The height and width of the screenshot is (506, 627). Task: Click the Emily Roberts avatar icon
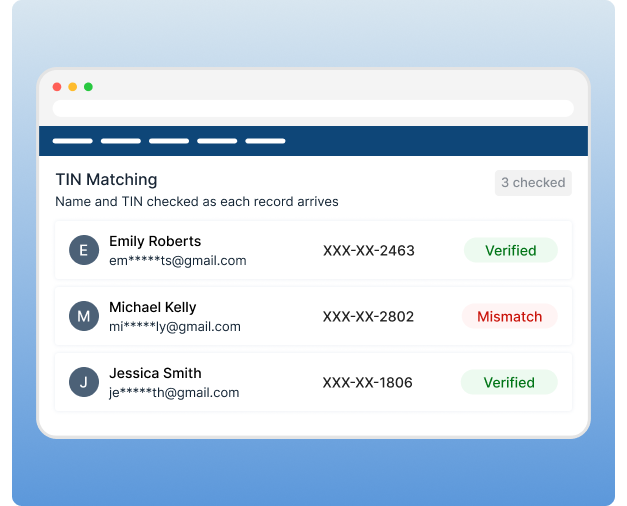tap(84, 250)
